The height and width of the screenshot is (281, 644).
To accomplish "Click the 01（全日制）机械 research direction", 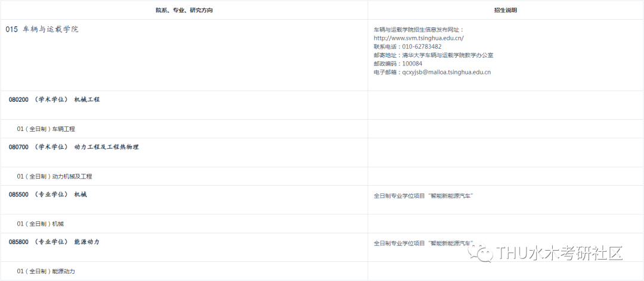I will 40,224.
